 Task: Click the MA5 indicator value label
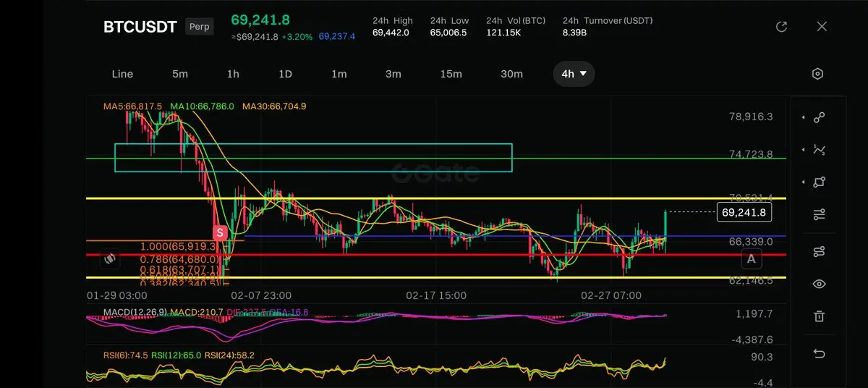132,106
